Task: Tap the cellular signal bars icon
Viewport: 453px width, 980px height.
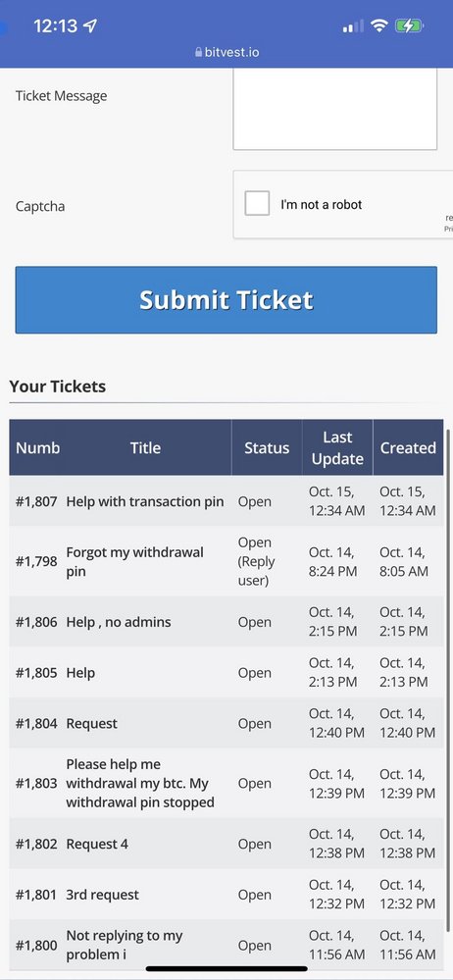Action: click(353, 26)
